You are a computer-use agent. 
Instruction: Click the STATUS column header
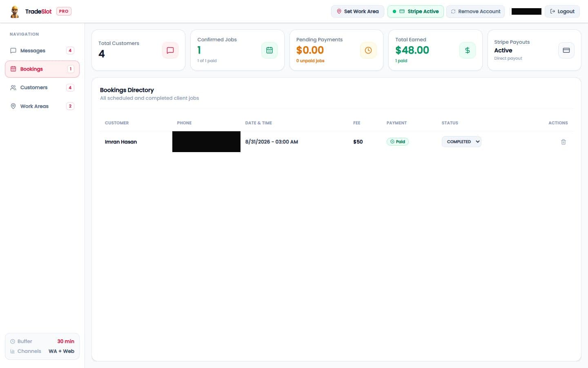point(450,123)
